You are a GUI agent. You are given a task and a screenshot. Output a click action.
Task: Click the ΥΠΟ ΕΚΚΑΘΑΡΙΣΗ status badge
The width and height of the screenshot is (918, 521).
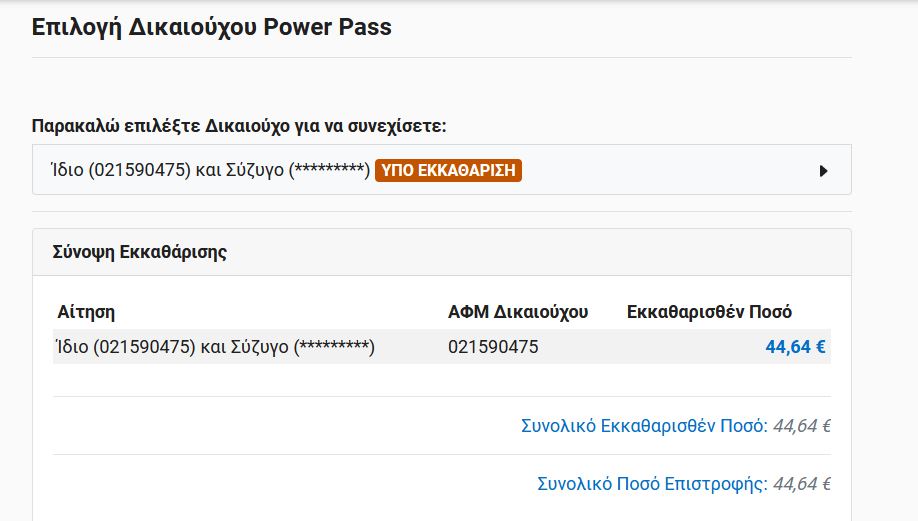coord(448,170)
